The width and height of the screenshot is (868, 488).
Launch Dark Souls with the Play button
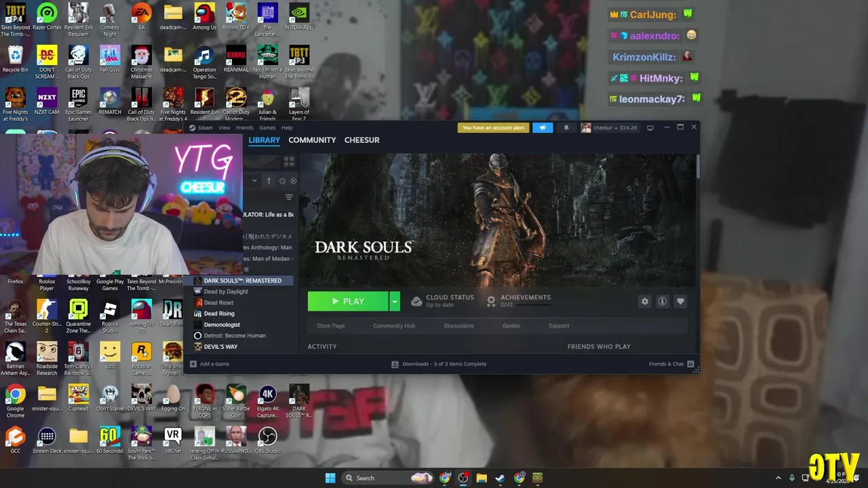pyautogui.click(x=348, y=302)
